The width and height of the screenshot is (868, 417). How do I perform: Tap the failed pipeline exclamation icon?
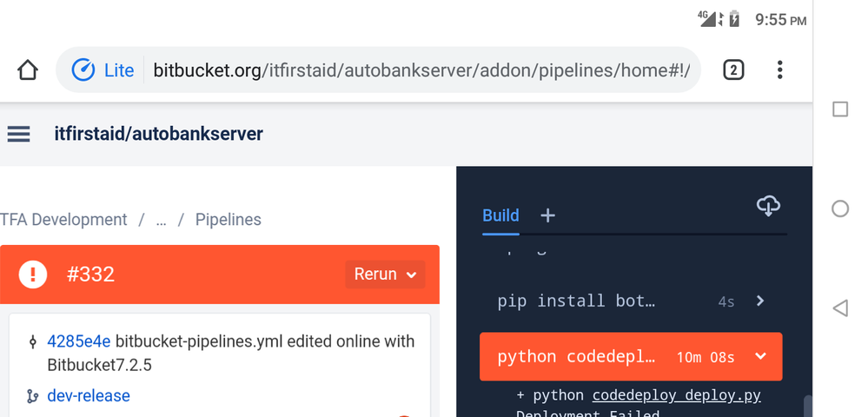point(33,275)
